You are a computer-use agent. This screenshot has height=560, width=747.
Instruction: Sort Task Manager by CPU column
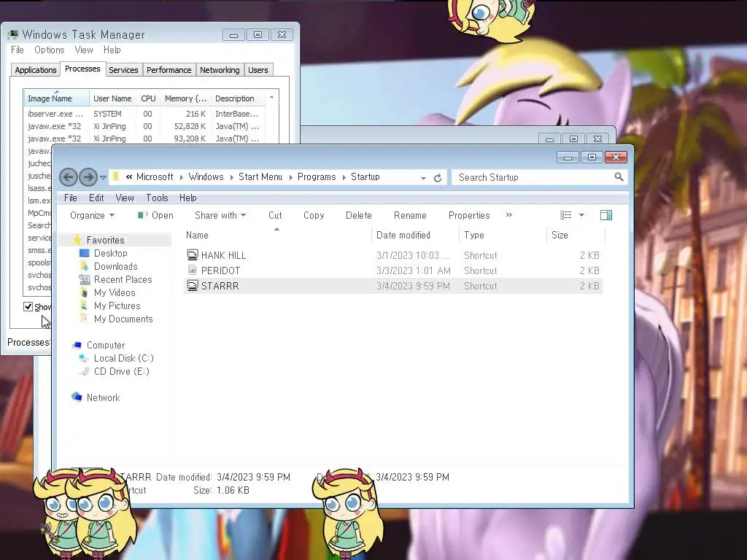pyautogui.click(x=148, y=98)
